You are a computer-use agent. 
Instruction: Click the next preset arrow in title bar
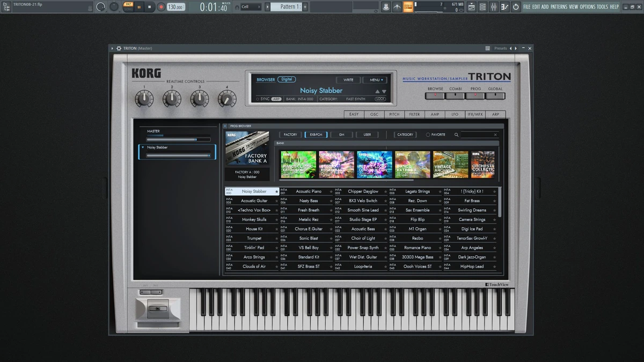(516, 48)
